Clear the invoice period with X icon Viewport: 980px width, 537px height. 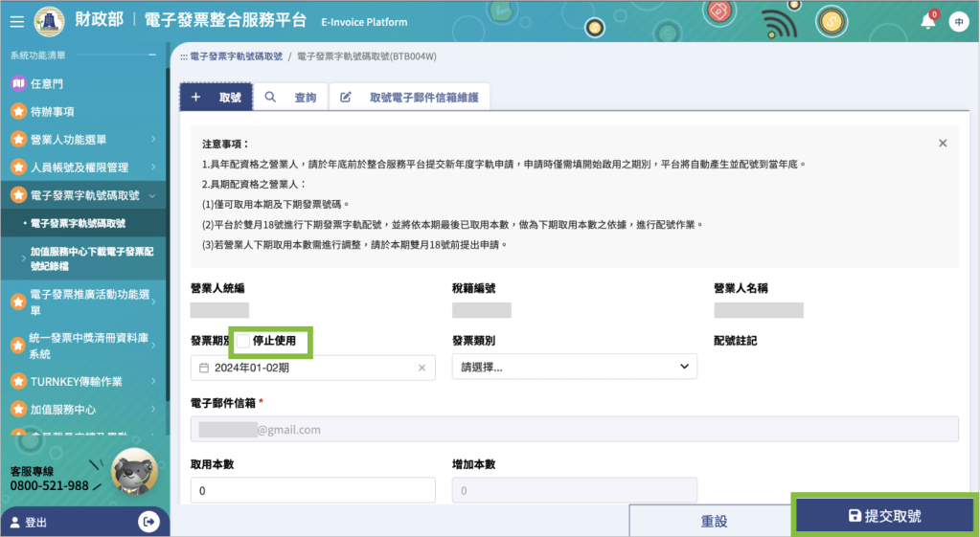click(422, 368)
